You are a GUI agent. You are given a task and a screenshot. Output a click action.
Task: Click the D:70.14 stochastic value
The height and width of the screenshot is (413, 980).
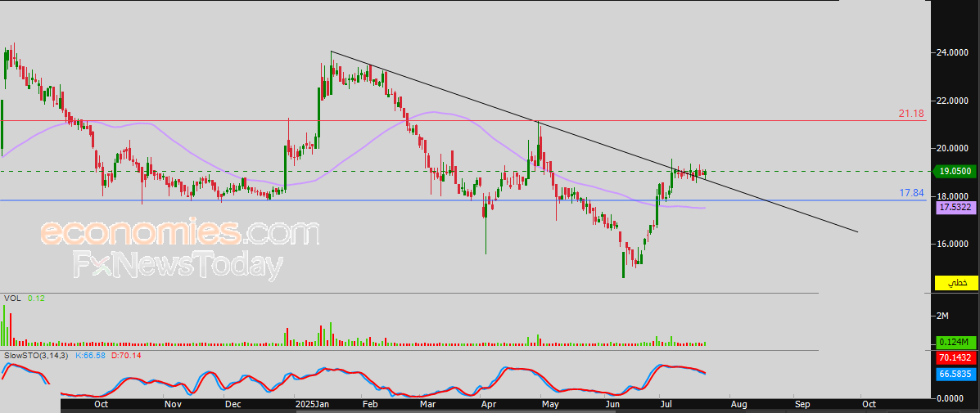pos(126,356)
